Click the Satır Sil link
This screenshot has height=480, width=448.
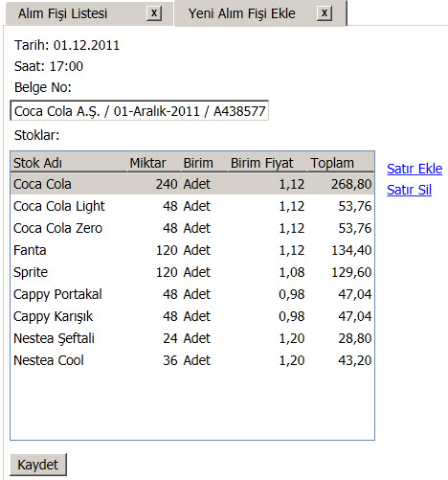click(x=409, y=190)
